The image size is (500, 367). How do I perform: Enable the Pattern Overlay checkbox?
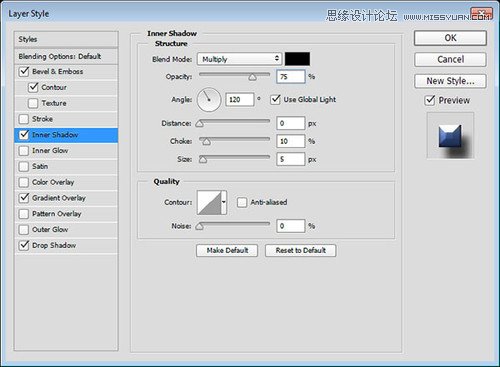pyautogui.click(x=24, y=214)
